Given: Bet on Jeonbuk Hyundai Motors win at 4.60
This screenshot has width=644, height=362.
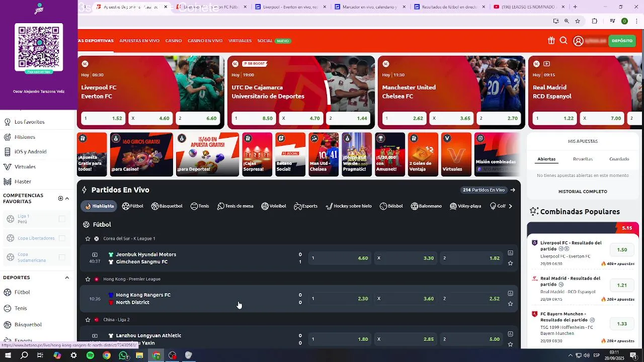Looking at the screenshot, I should 340,258.
